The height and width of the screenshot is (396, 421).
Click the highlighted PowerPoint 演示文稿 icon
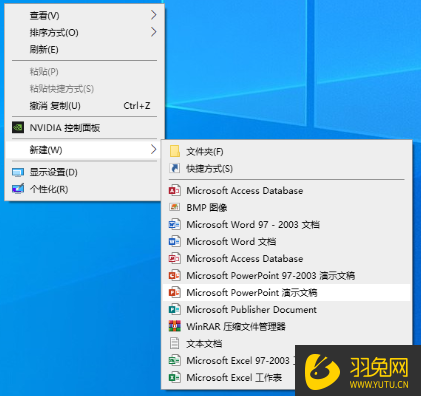pyautogui.click(x=175, y=292)
